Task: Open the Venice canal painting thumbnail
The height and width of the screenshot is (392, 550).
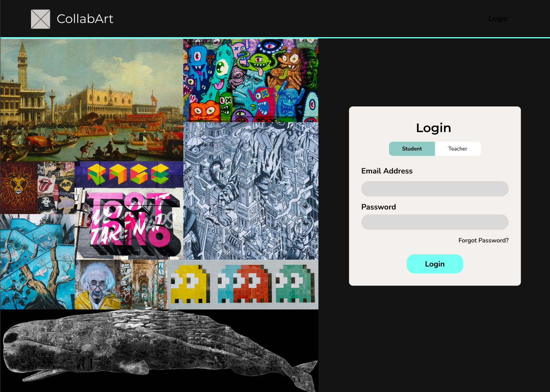Action: tap(92, 100)
